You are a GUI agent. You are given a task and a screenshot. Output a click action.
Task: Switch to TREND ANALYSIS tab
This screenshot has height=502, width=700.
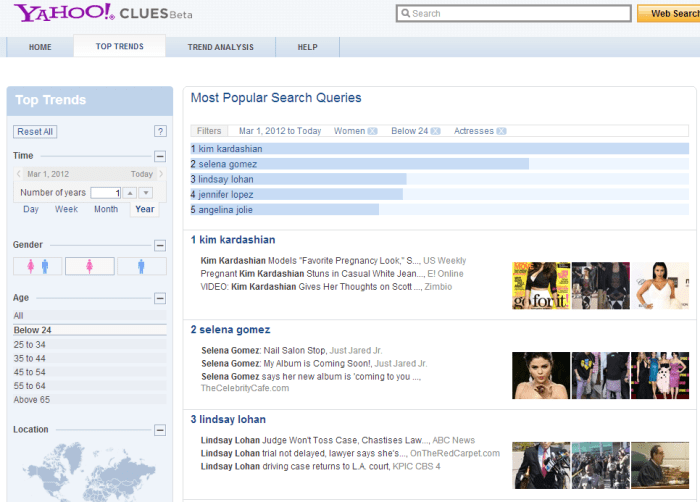coord(221,47)
